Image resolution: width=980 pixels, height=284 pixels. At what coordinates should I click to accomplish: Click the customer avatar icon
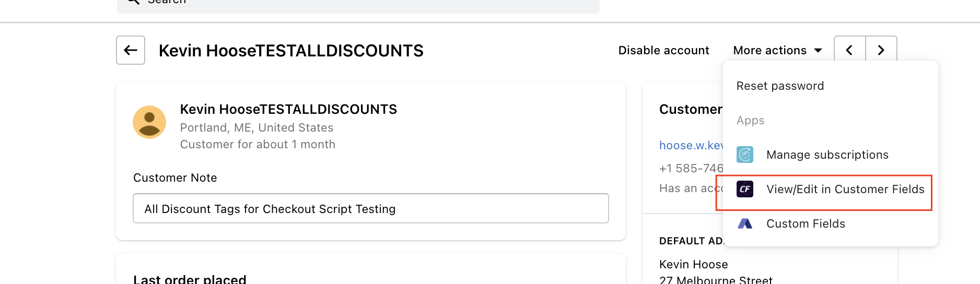coord(149,122)
